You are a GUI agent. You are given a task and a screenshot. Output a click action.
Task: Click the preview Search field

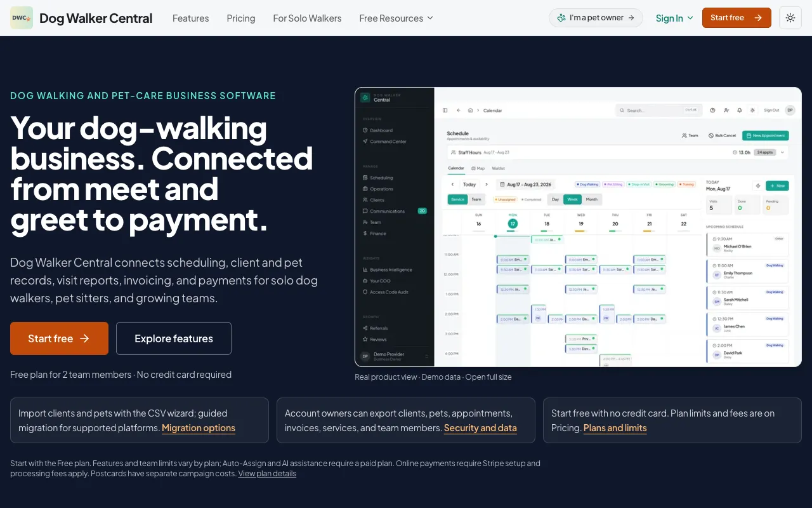click(x=659, y=110)
